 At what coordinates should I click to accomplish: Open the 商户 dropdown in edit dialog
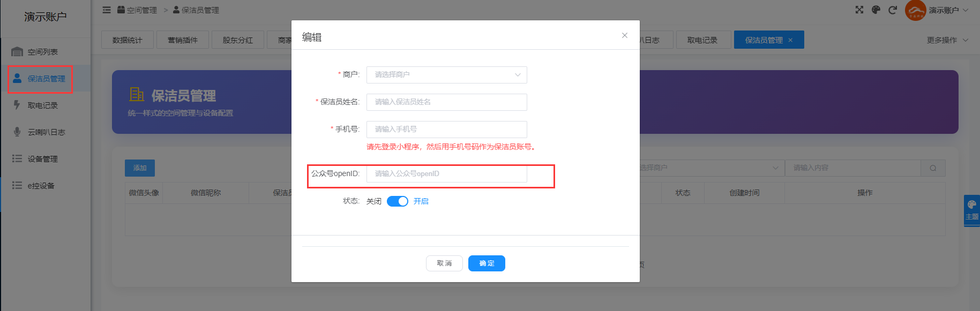446,75
